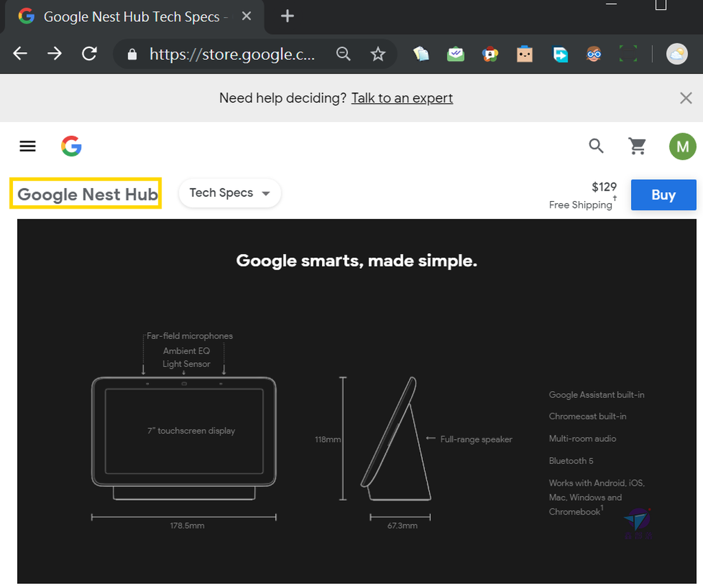Click the browser forward arrow

55,54
